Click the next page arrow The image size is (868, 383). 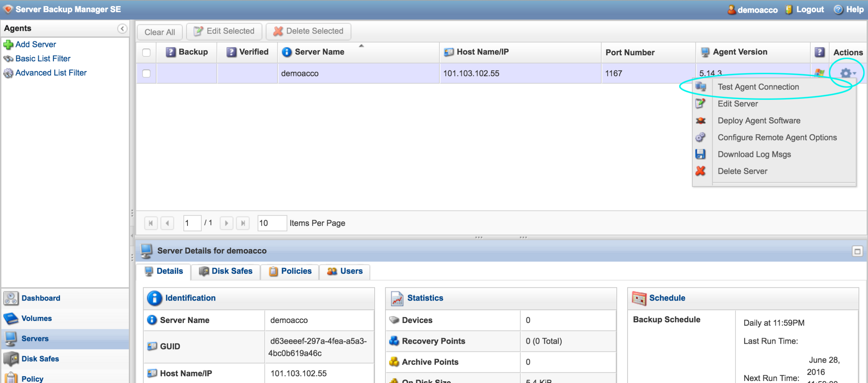[226, 223]
